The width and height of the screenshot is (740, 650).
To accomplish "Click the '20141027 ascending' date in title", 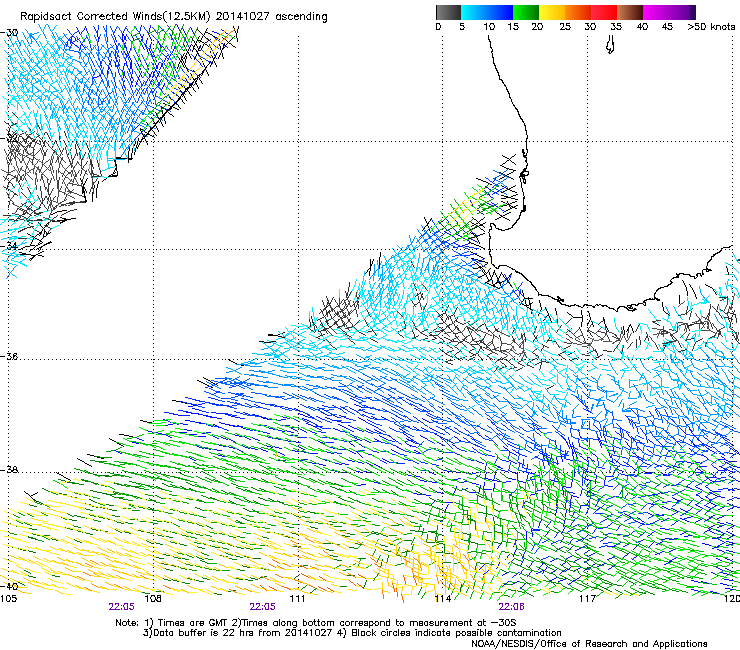I will pos(272,16).
